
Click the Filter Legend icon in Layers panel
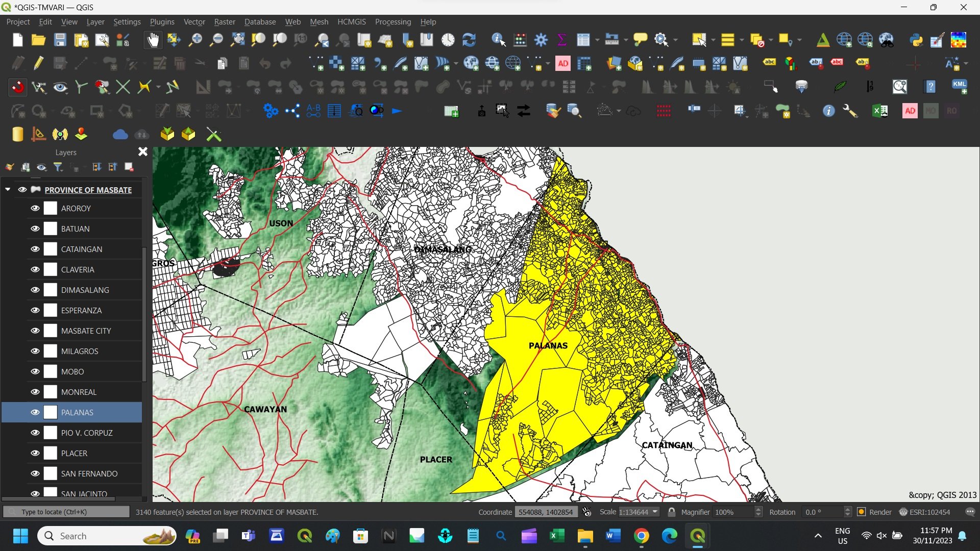click(58, 167)
